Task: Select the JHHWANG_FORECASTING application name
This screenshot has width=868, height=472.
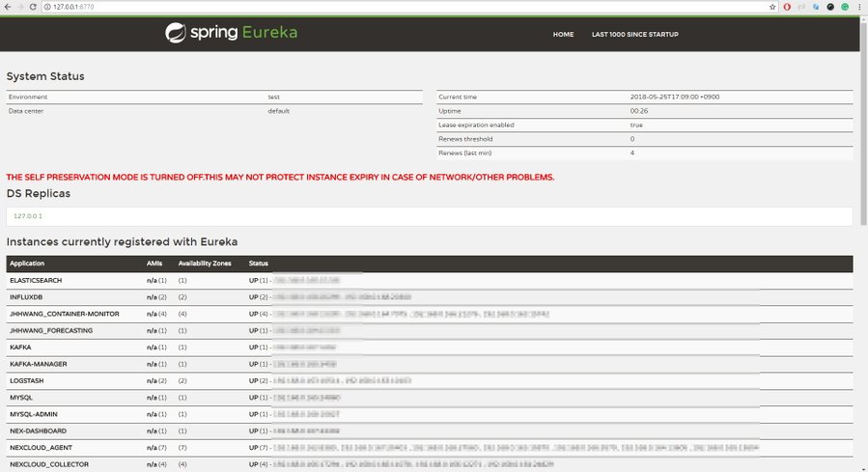Action: [51, 330]
